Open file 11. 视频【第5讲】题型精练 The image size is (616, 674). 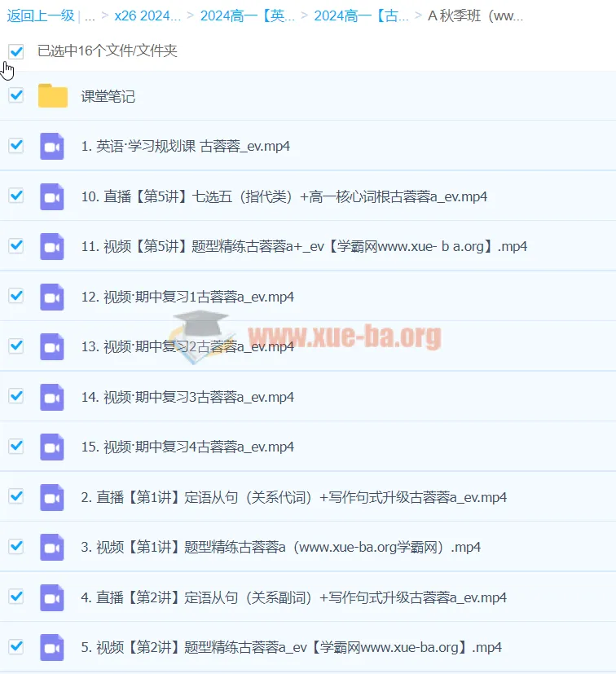tap(304, 246)
